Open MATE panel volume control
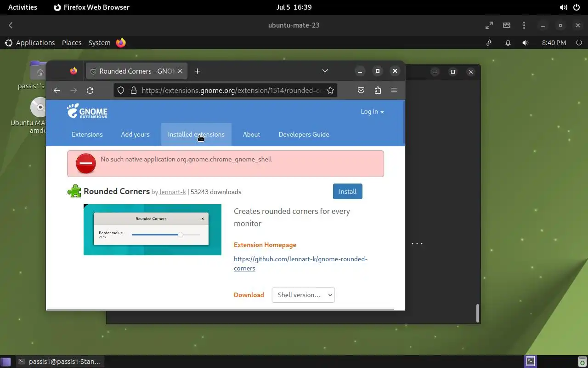This screenshot has width=588, height=368. 526,43
